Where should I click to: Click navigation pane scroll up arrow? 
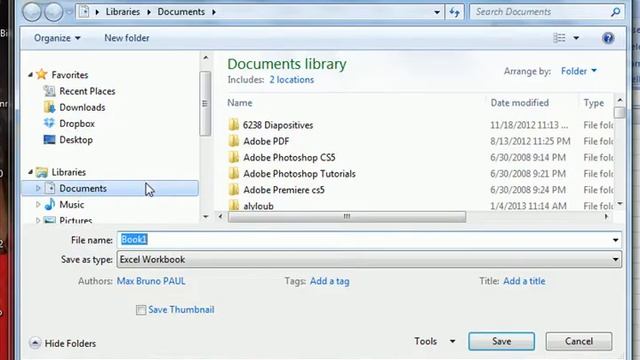[x=205, y=58]
